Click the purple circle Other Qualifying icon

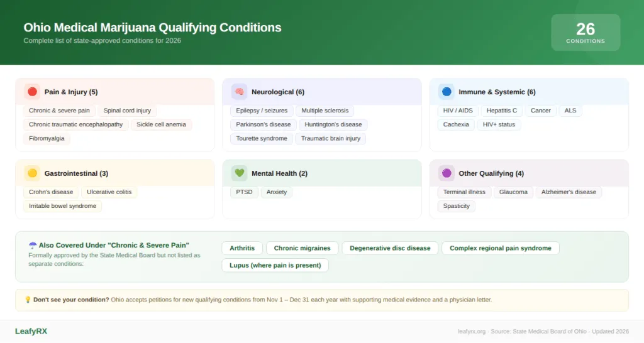pos(447,173)
